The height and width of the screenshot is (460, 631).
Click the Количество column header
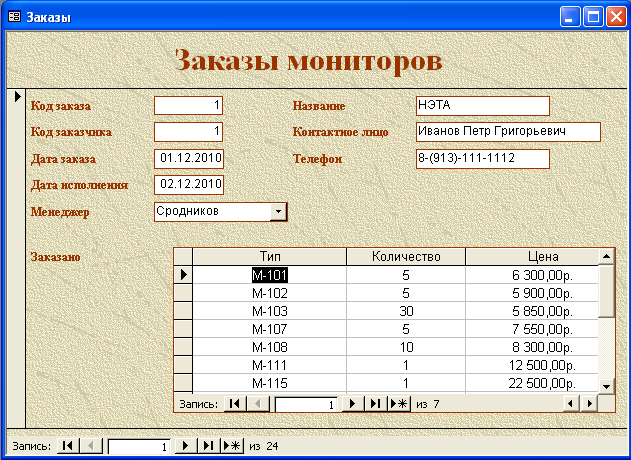click(x=406, y=256)
